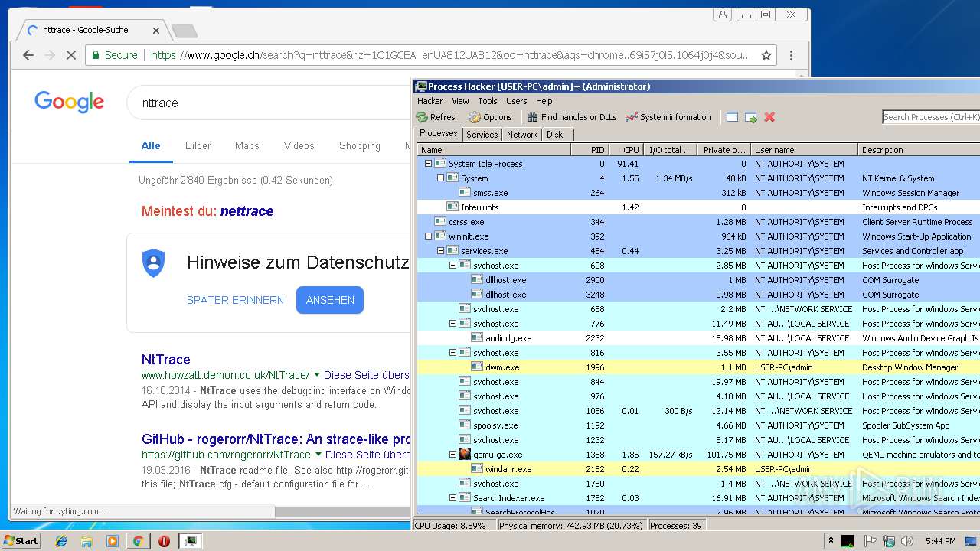The image size is (980, 551).
Task: Bookmark page with the star icon
Action: coord(766,55)
